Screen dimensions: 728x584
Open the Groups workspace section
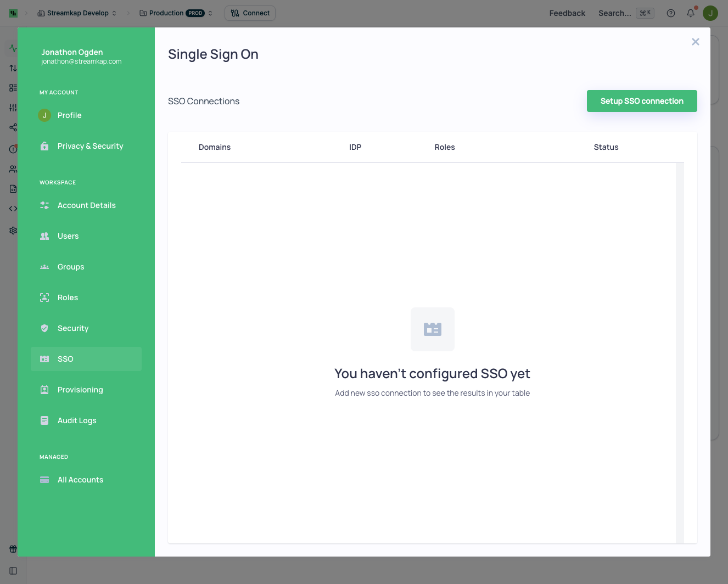tap(70, 267)
